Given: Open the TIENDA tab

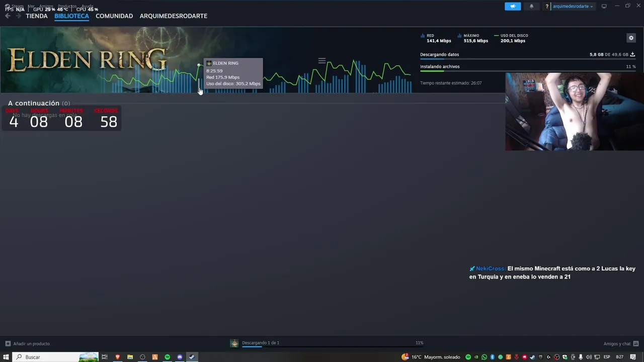Looking at the screenshot, I should [37, 16].
